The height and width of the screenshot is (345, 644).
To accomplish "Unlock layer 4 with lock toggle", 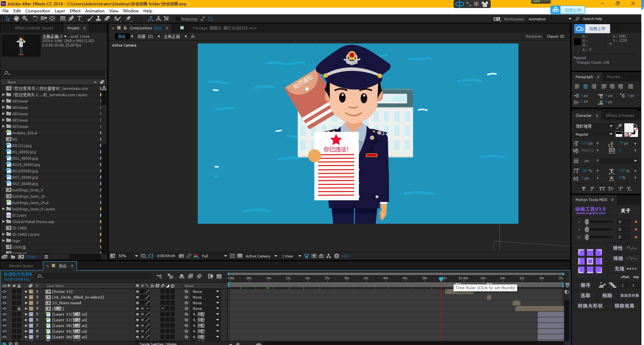I will coord(19,309).
